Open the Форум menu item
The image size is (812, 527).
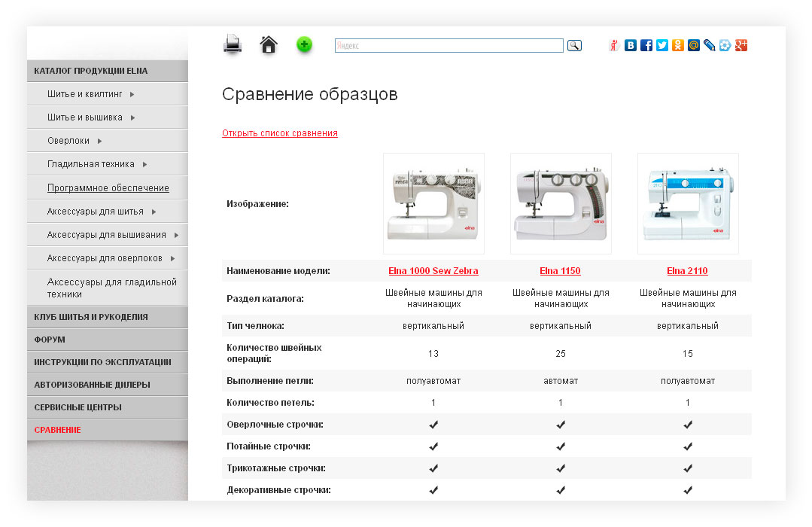point(50,340)
